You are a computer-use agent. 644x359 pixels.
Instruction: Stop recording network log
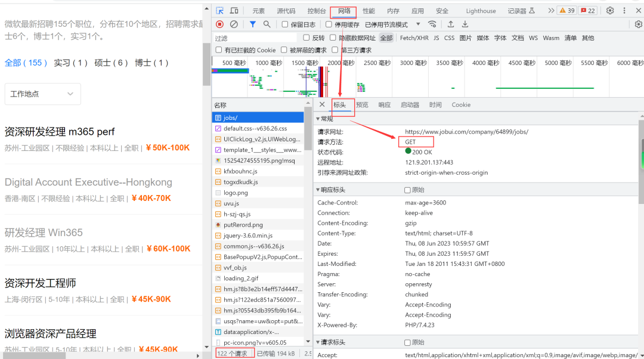tap(220, 24)
